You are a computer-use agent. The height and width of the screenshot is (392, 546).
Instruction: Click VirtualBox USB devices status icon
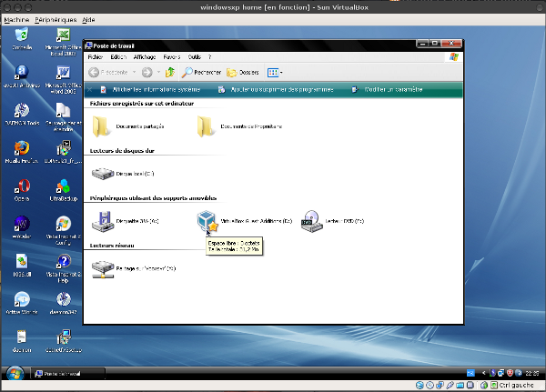(x=450, y=385)
